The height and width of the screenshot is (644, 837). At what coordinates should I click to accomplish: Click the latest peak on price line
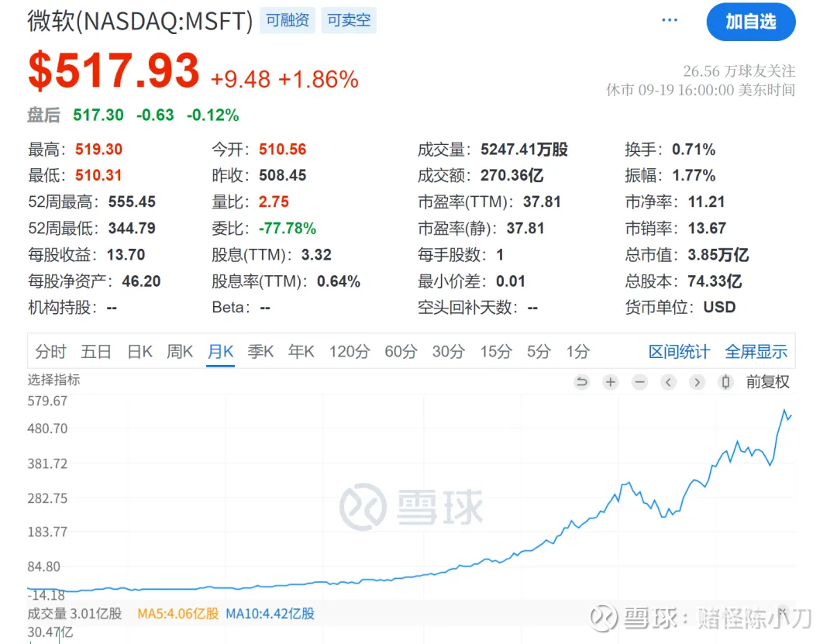click(784, 411)
